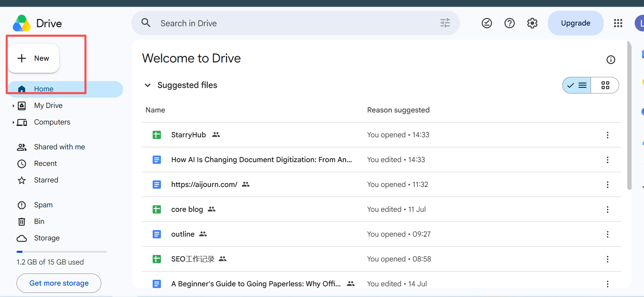Image resolution: width=644 pixels, height=297 pixels.
Task: Expand the My Drive folder tree arrow
Action: coord(13,106)
